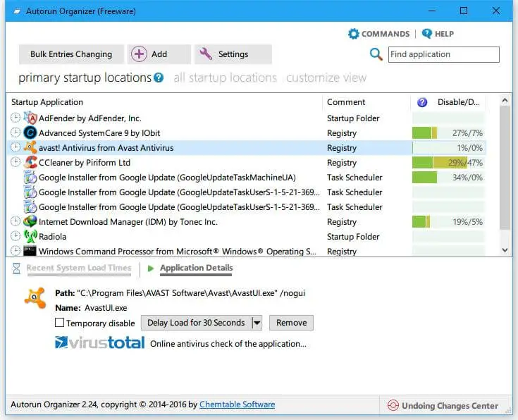Click the magnifier search icon
The image size is (518, 420).
point(376,54)
